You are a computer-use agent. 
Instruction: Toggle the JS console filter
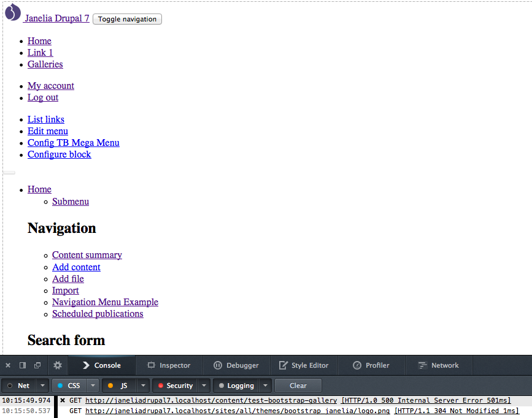[120, 386]
